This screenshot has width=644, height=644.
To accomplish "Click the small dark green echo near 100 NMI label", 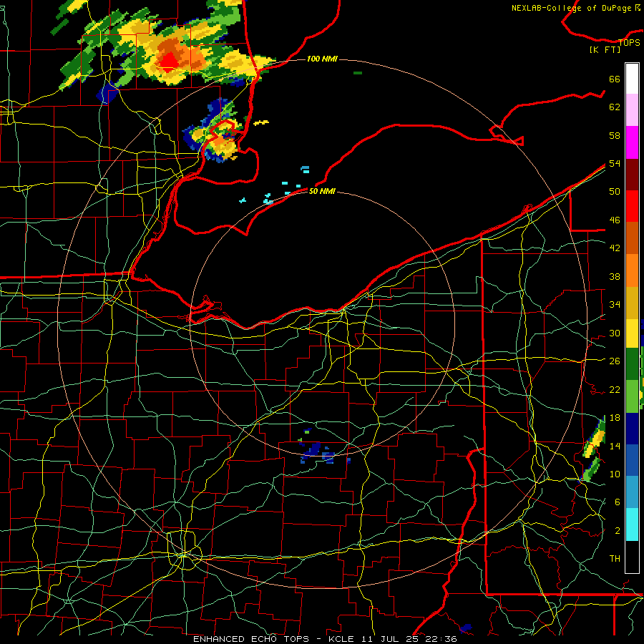I will [358, 73].
